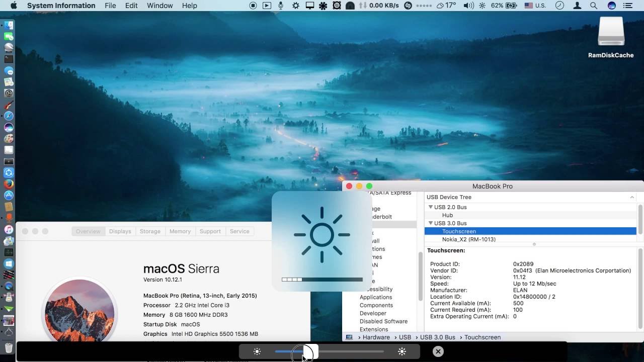644x362 pixels.
Task: Select Developer in the sidebar
Action: coord(373,313)
